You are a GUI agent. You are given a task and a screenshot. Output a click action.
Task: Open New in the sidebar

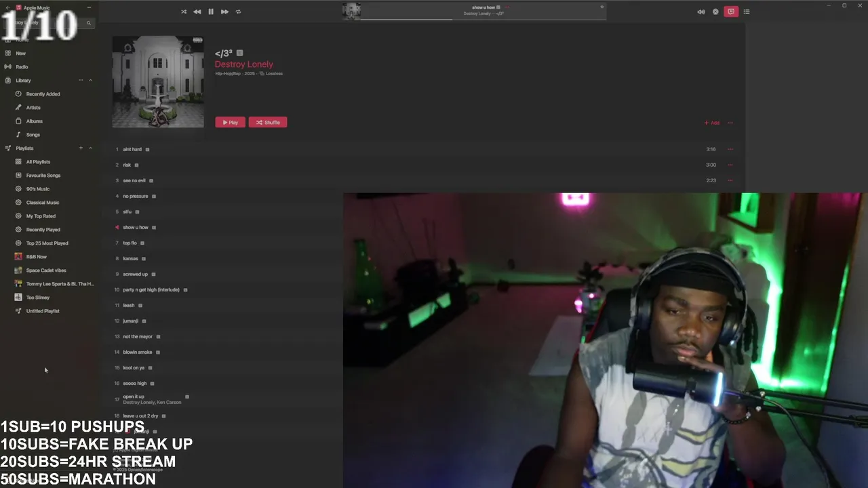(20, 53)
